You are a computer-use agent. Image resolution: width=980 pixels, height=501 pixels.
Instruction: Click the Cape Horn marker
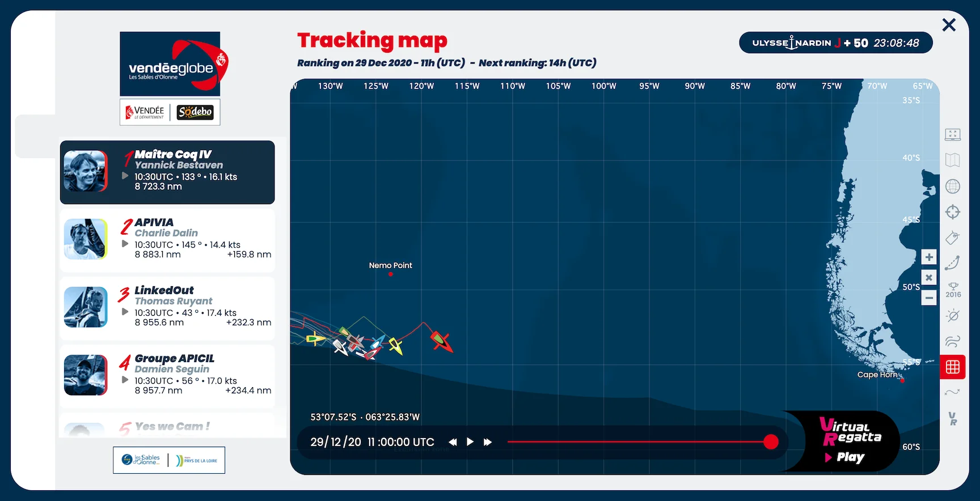pyautogui.click(x=902, y=380)
